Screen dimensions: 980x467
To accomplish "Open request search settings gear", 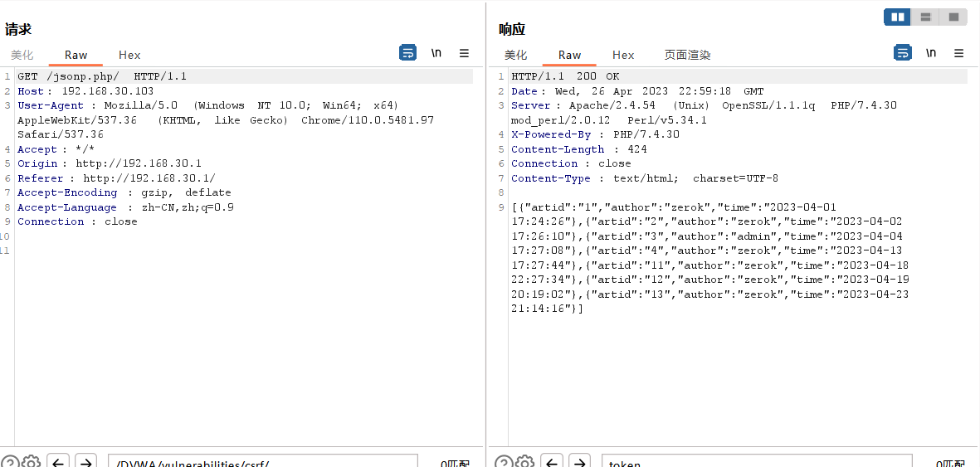I will point(32,463).
